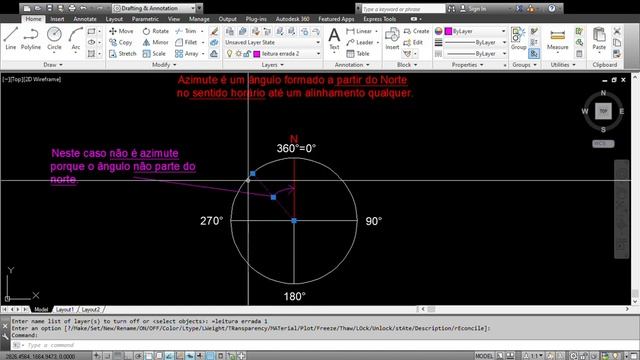Activate the Stretch command
Viewport: 640px width, 360px height.
click(x=122, y=53)
